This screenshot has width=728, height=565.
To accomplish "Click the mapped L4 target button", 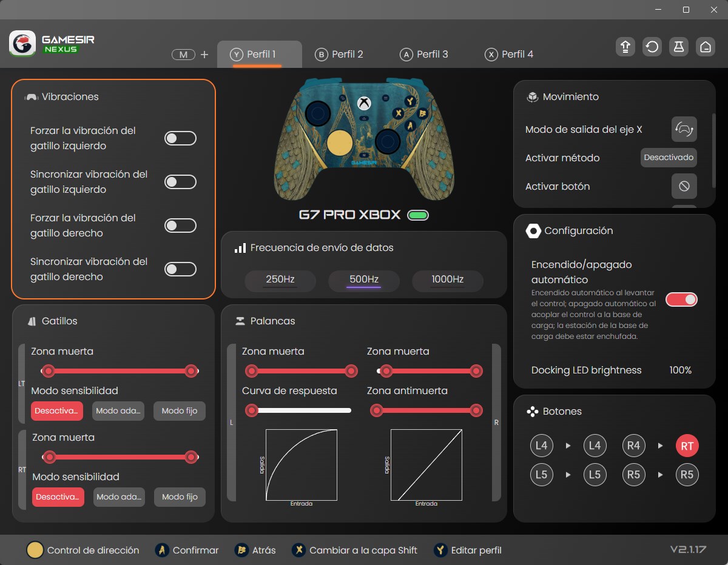I will tap(595, 446).
